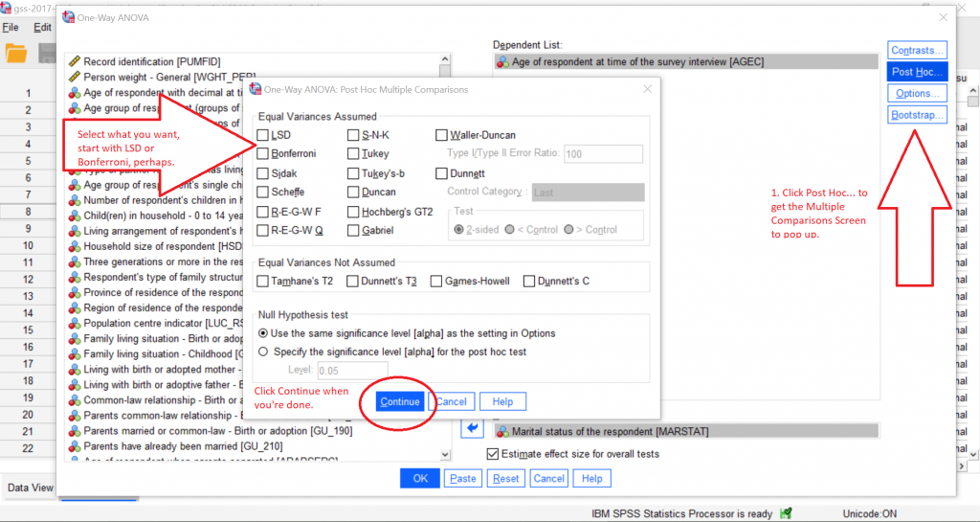
Task: Enable the Bonferroni test checkbox
Action: pos(262,154)
